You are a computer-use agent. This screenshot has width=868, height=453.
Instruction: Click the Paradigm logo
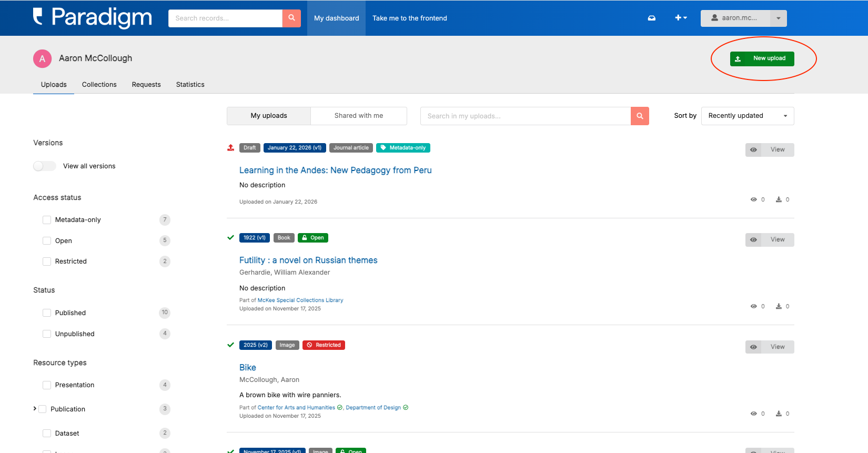[x=93, y=17]
